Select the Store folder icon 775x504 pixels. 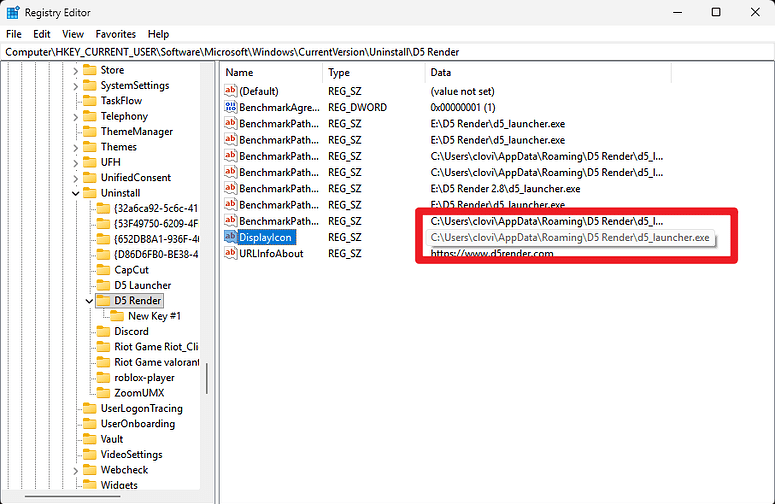coord(89,70)
